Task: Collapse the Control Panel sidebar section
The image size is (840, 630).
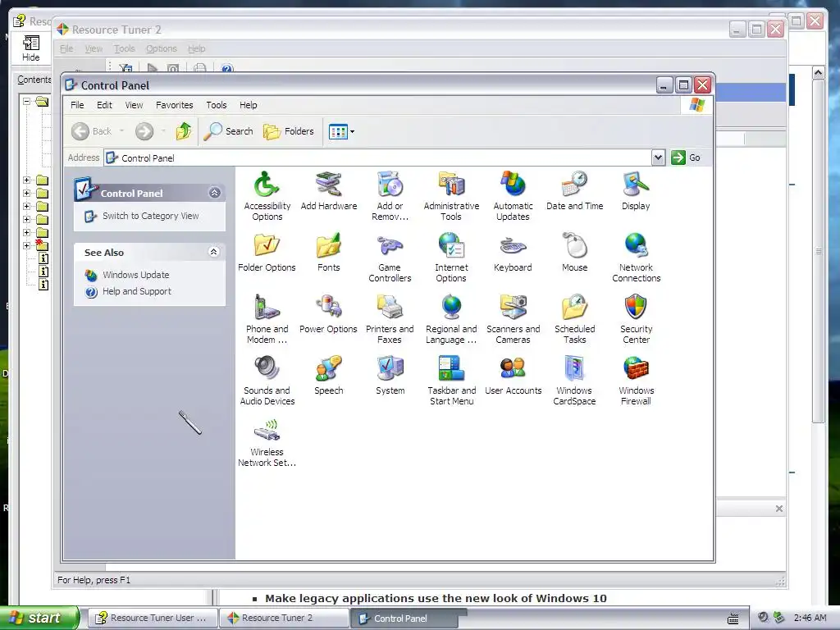Action: (214, 193)
